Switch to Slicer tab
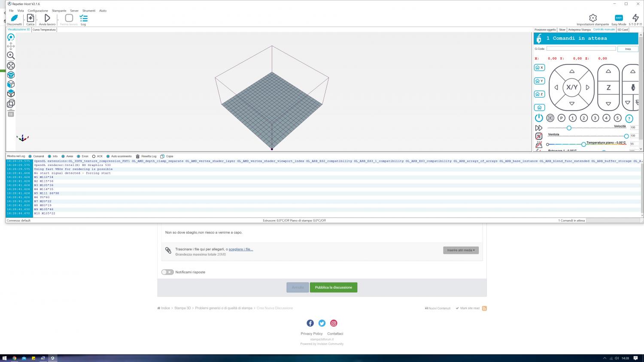644x362 pixels. (562, 30)
